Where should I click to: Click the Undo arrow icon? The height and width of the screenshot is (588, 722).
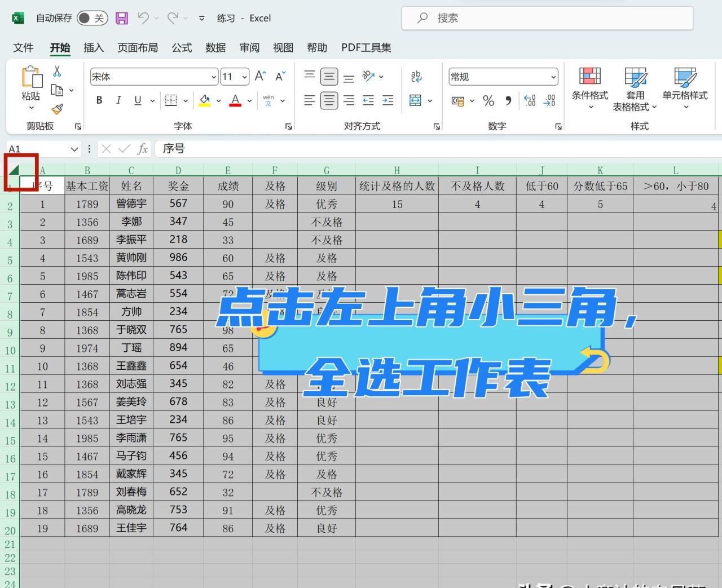click(x=144, y=18)
